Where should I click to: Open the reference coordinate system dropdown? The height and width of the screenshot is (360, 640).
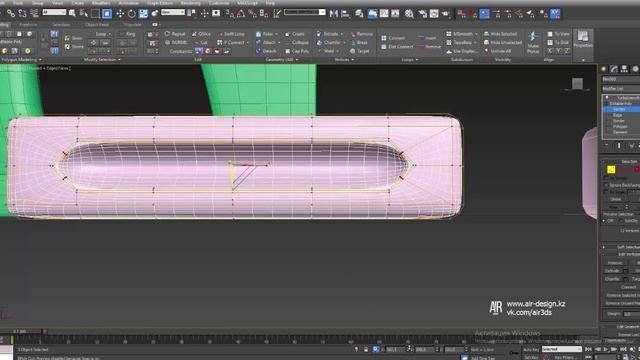(173, 12)
